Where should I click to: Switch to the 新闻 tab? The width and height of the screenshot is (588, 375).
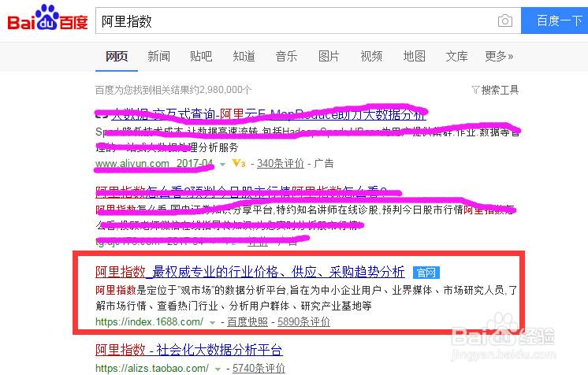pos(158,56)
